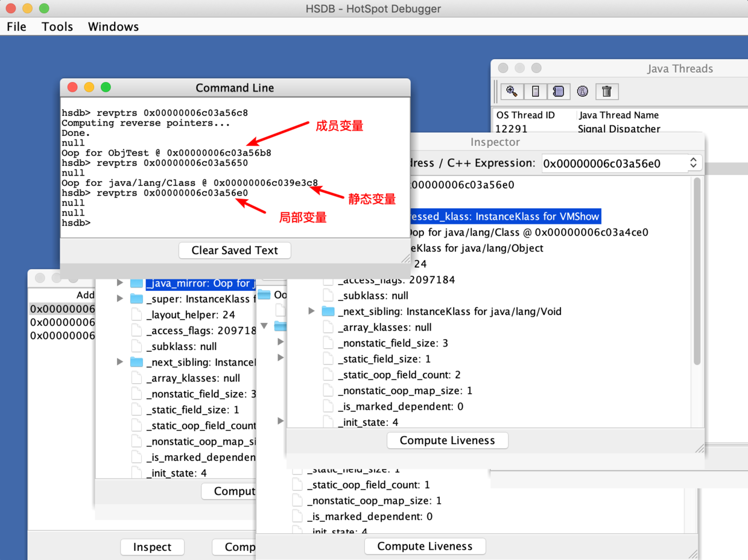Screen dimensions: 748x560
Task: Open the Inspector address combo box dropdown
Action: click(693, 163)
